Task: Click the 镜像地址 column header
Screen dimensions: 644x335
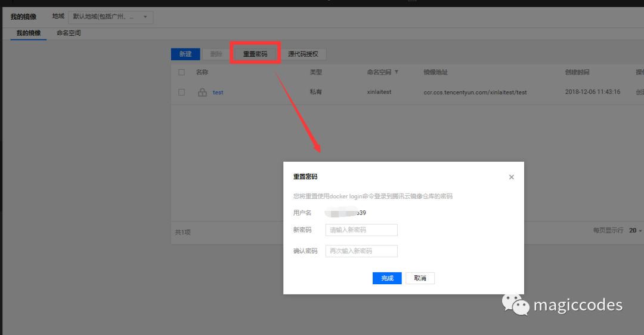Action: tap(435, 72)
